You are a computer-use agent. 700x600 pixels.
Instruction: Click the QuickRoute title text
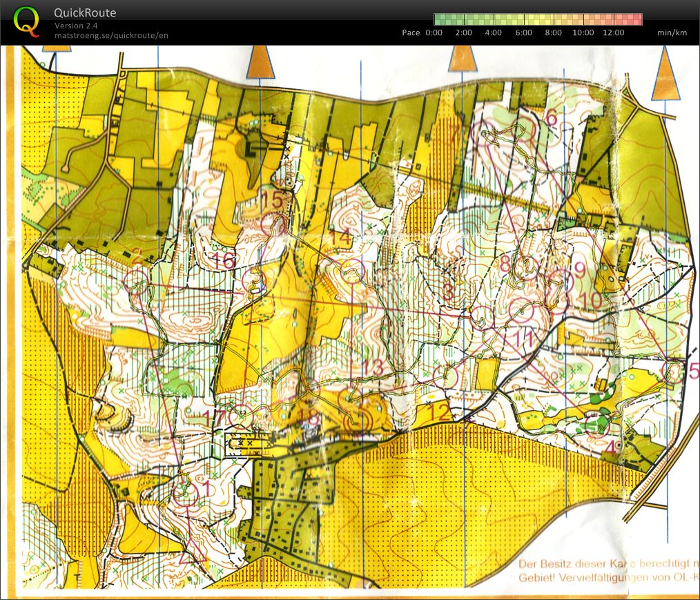85,13
